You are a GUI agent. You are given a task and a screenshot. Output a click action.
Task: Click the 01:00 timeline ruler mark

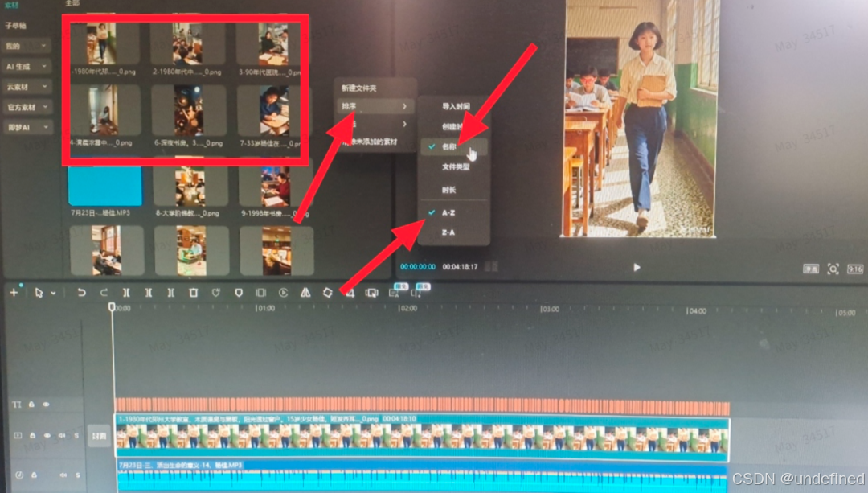pos(264,308)
